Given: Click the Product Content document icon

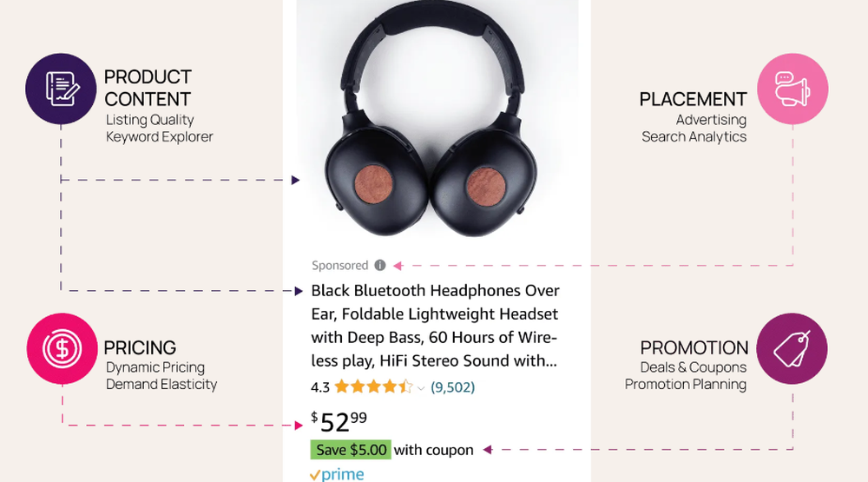Looking at the screenshot, I should [x=61, y=89].
